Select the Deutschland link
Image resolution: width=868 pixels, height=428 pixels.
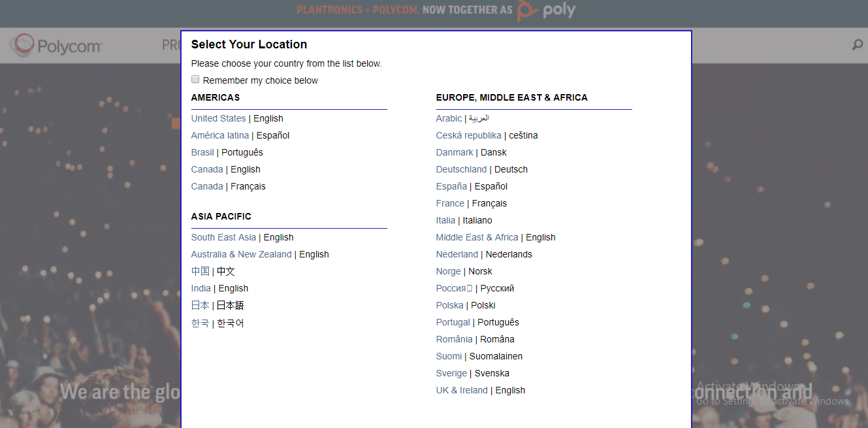tap(462, 169)
